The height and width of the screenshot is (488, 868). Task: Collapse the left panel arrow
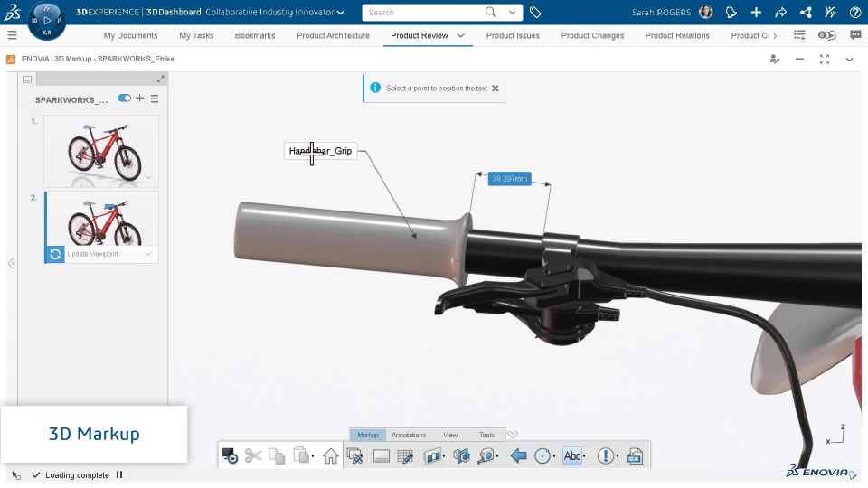11,263
